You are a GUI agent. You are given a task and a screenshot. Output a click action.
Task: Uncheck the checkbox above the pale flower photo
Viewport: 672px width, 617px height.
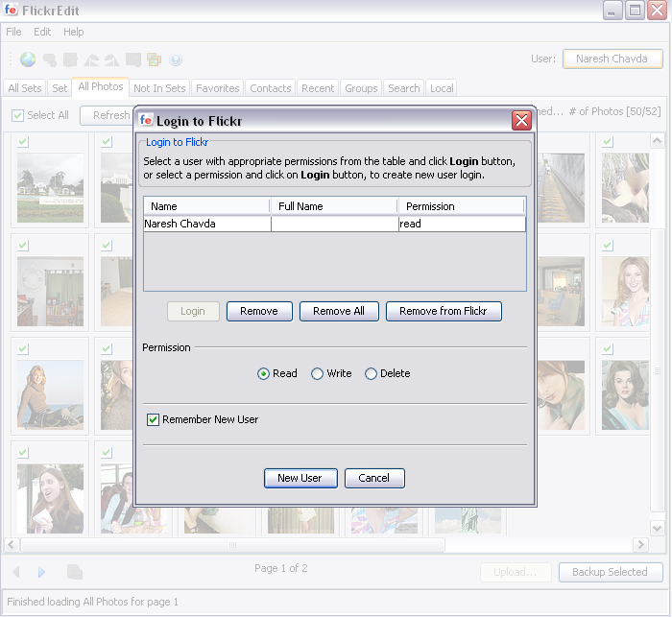[x=608, y=142]
